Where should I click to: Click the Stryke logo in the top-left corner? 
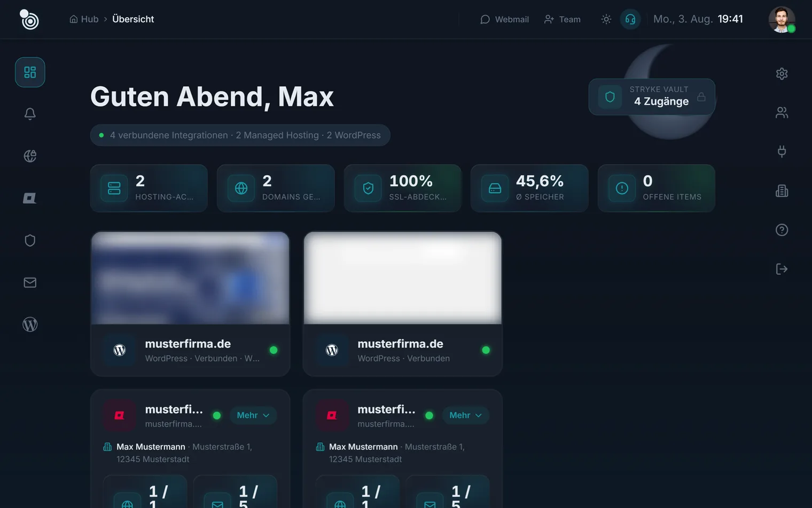pyautogui.click(x=29, y=19)
